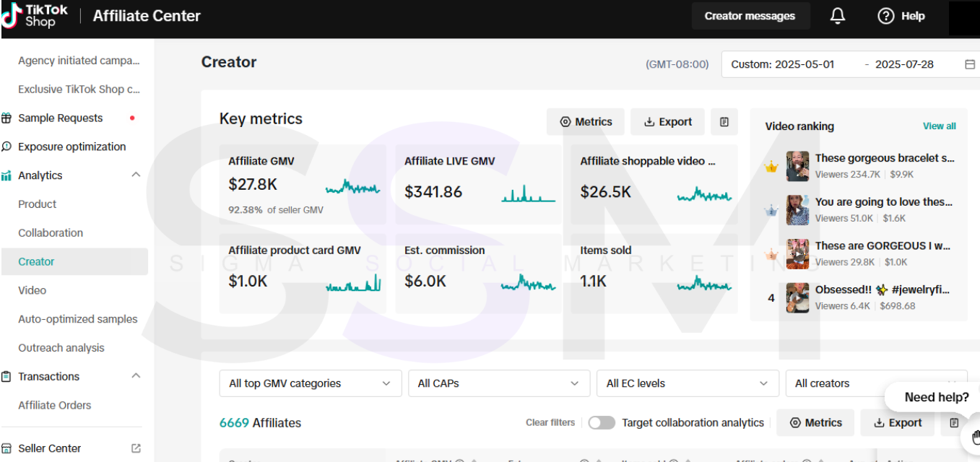This screenshot has width=980, height=462.
Task: Toggle Target collaboration analytics switch
Action: 602,423
